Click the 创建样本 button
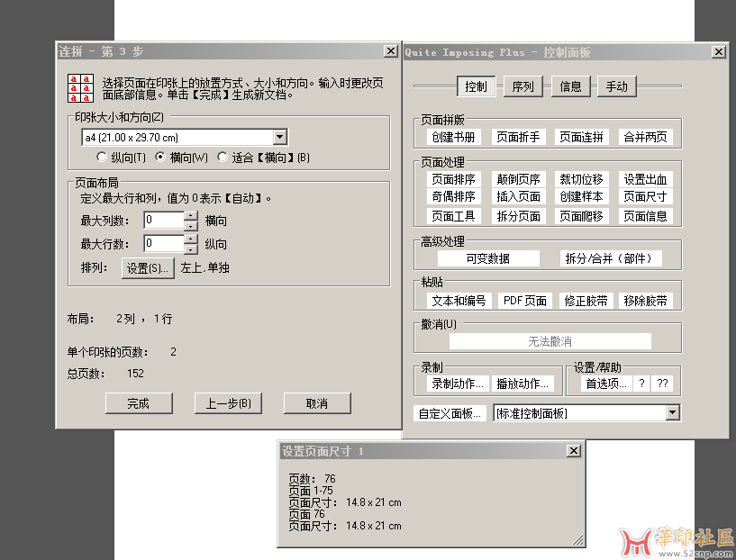 point(582,196)
